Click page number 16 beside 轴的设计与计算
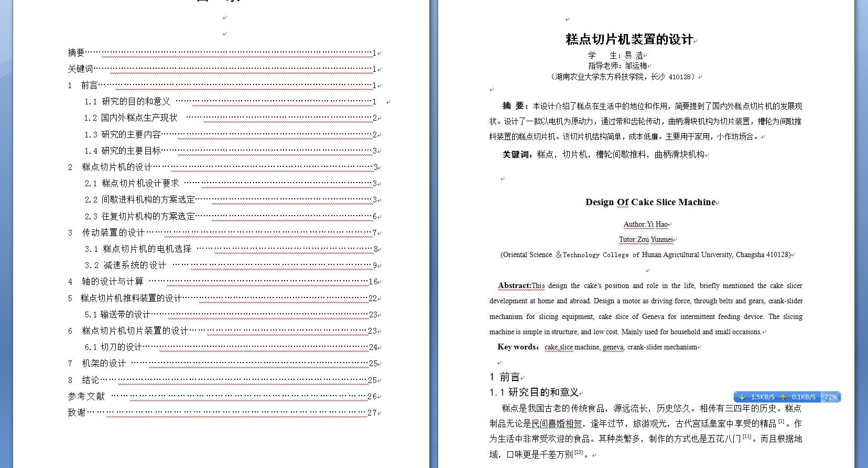Viewport: 868px width, 468px height. (x=373, y=282)
